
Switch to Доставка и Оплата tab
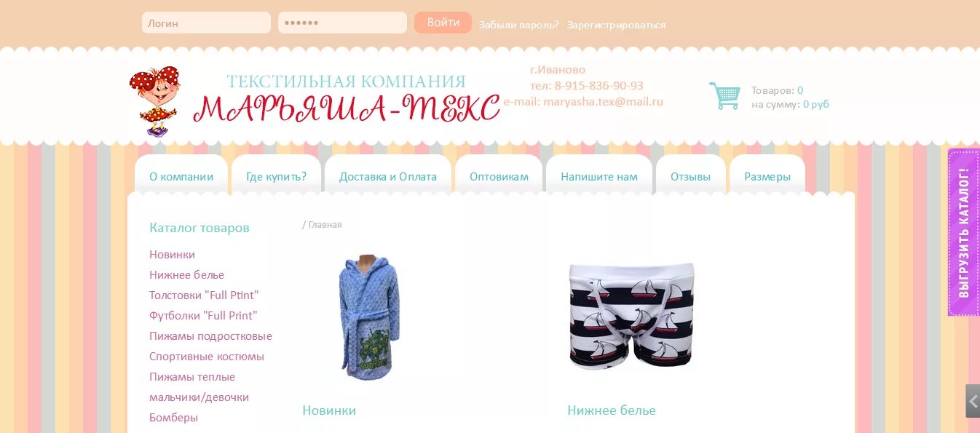(x=388, y=176)
